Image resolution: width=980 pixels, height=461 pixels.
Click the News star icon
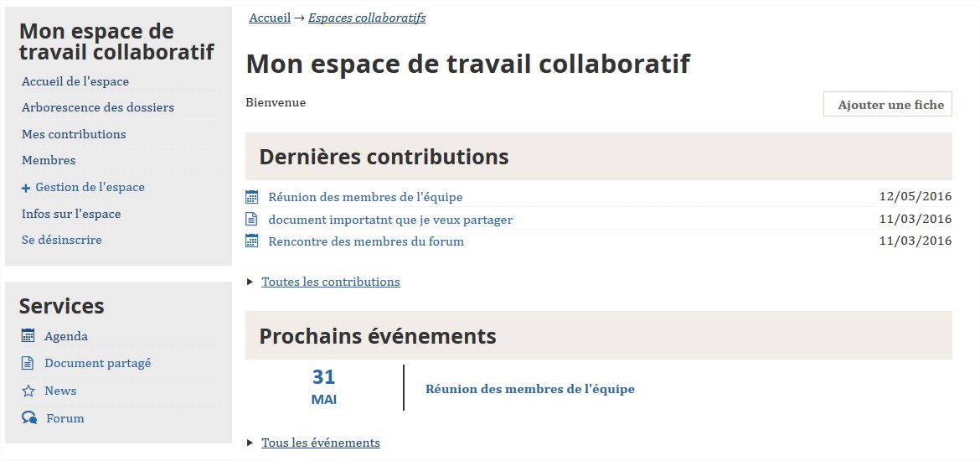pyautogui.click(x=28, y=391)
